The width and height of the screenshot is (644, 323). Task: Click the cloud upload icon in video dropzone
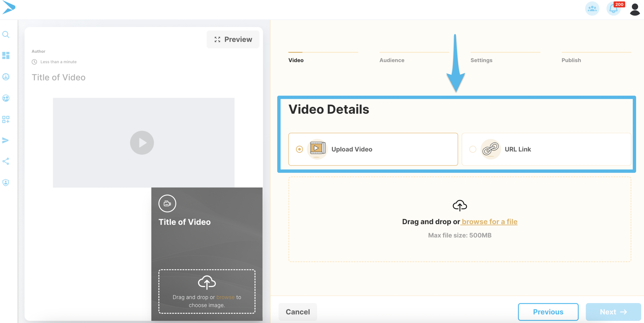tap(460, 205)
